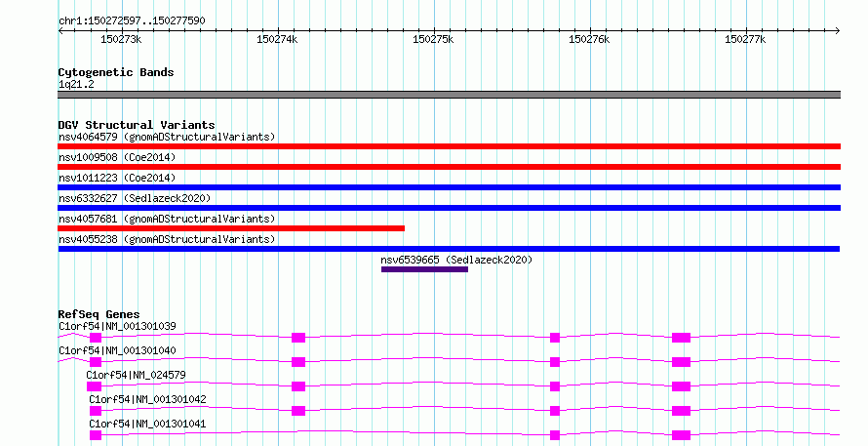Select the nsv4055238 blue variant bar
868x446 pixels.
point(449,249)
